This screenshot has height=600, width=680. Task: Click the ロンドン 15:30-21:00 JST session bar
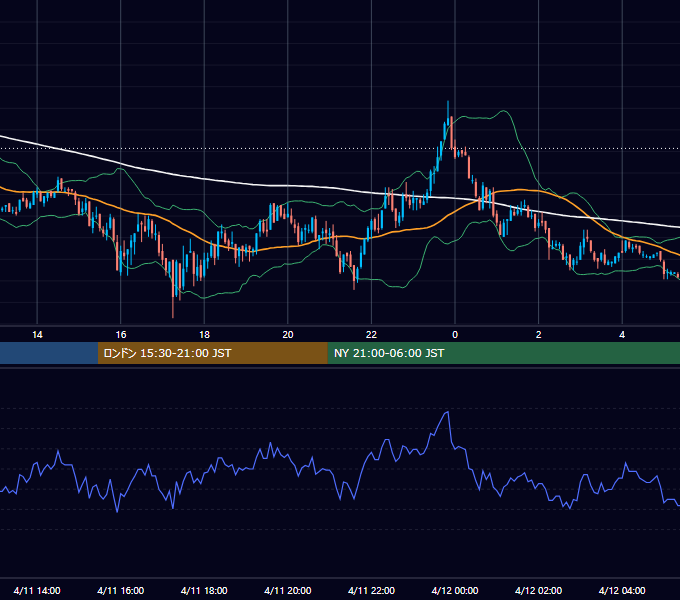[212, 353]
